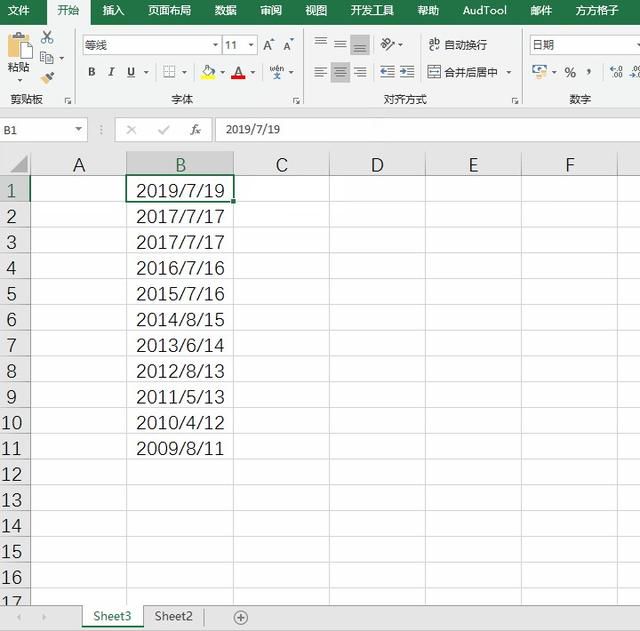
Task: Open the 方方格子 ribbon tab
Action: tap(597, 10)
